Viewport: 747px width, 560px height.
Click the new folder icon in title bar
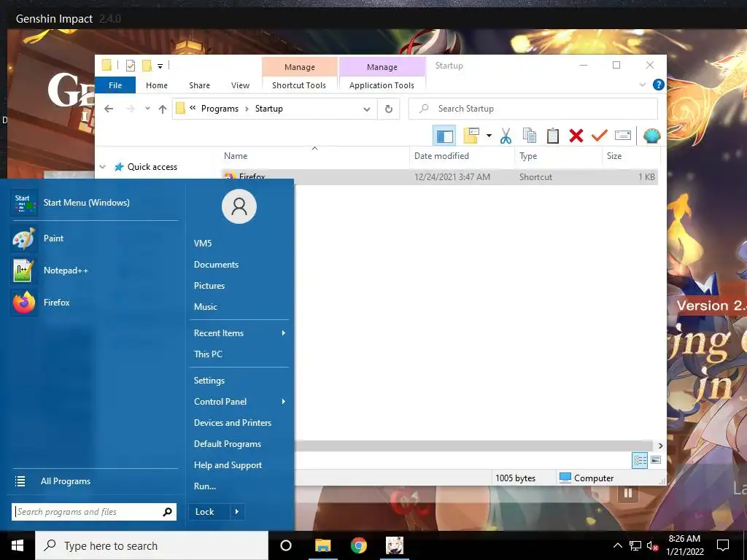click(x=147, y=65)
